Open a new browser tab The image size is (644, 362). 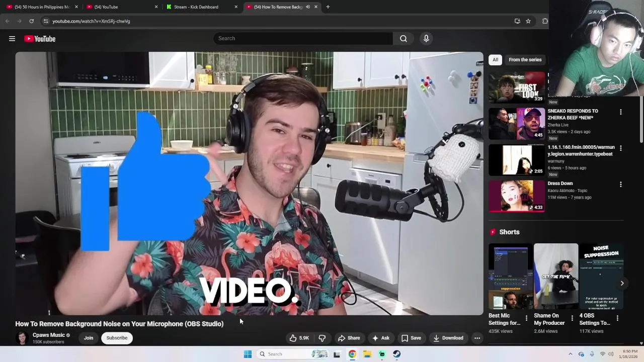(x=328, y=7)
